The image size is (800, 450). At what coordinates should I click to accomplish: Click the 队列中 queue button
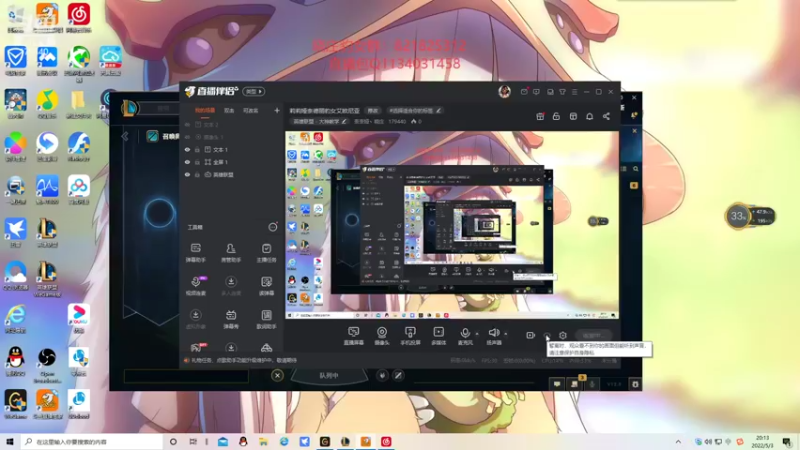(329, 376)
